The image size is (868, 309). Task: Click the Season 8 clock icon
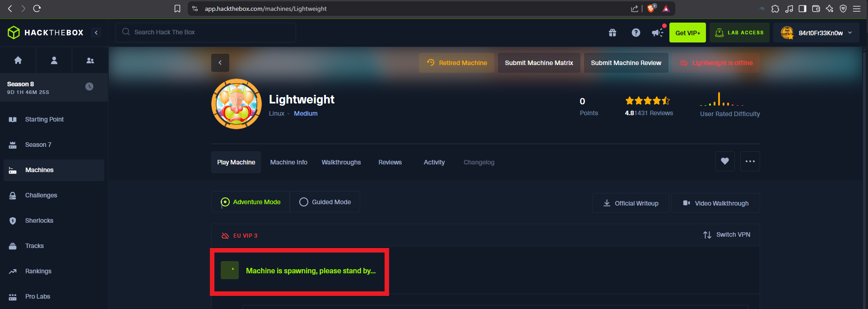tap(89, 86)
